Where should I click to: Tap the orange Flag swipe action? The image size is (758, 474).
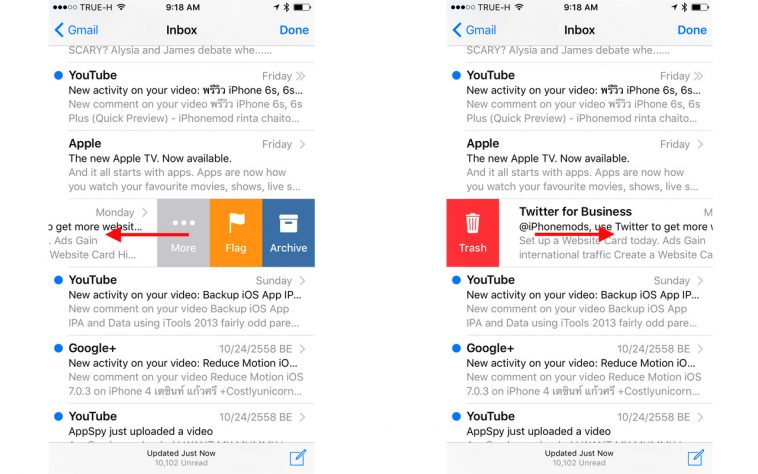tap(236, 233)
